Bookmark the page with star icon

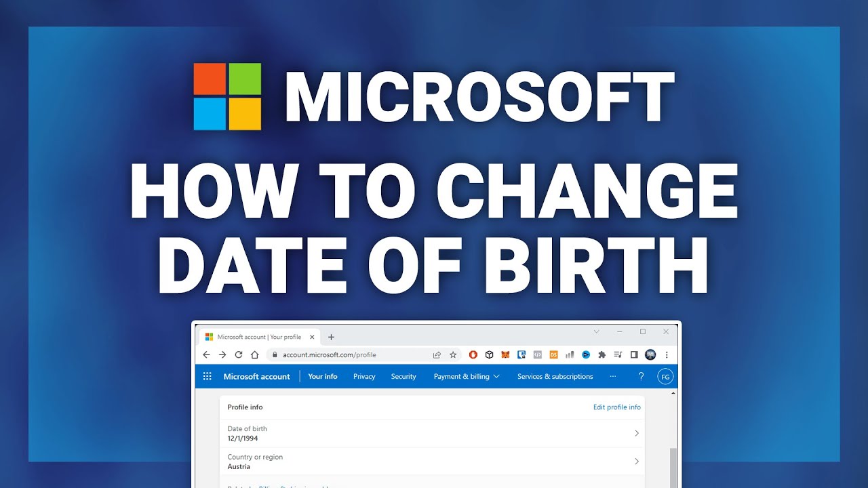[453, 354]
